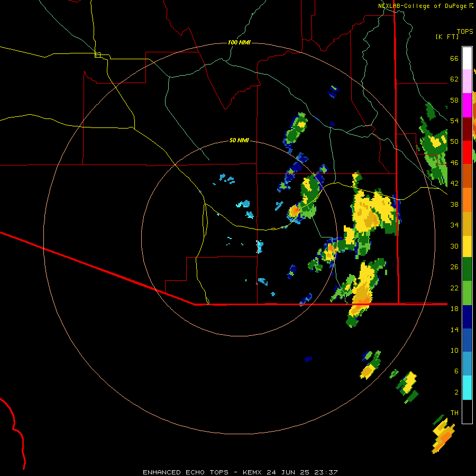Choose the dark green legend swatch

click(x=467, y=269)
